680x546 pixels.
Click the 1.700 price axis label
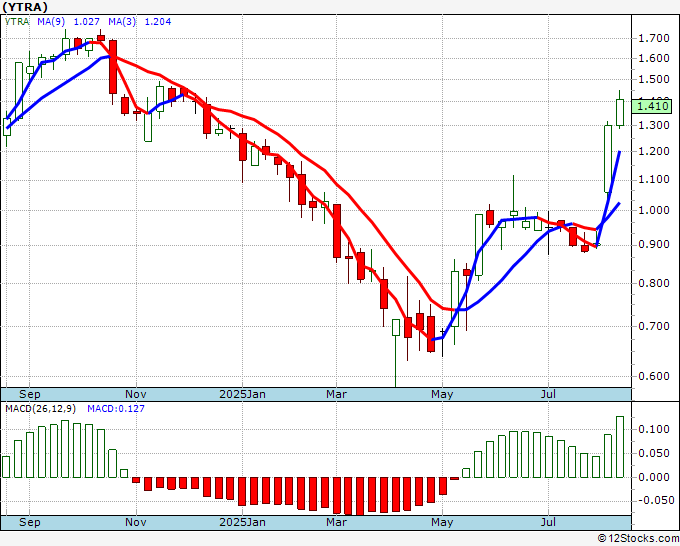(654, 39)
